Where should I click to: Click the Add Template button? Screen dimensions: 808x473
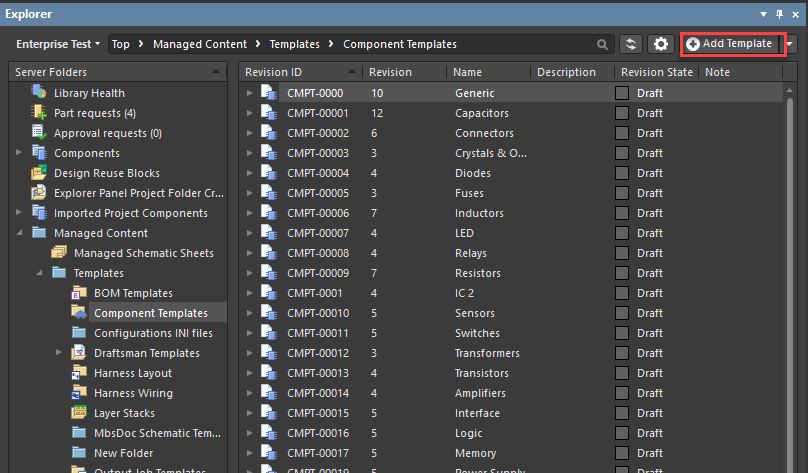point(730,44)
